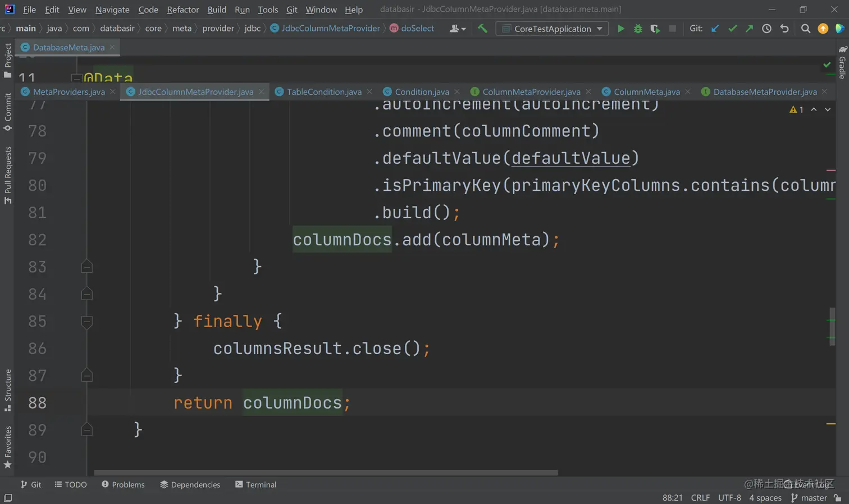849x504 pixels.
Task: Show Git history via the clock icon
Action: pos(766,29)
